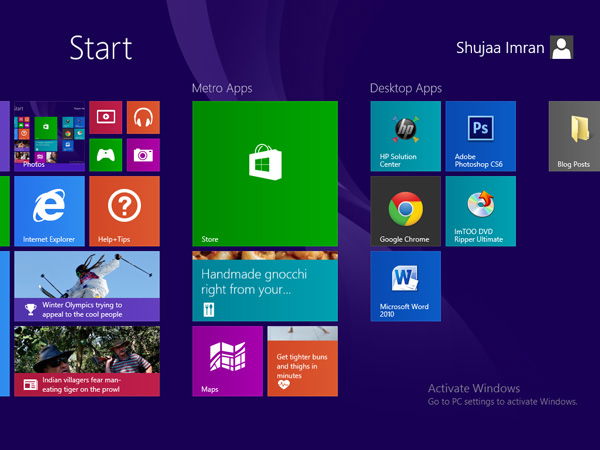Open the Maps tile
600x450 pixels.
227,361
